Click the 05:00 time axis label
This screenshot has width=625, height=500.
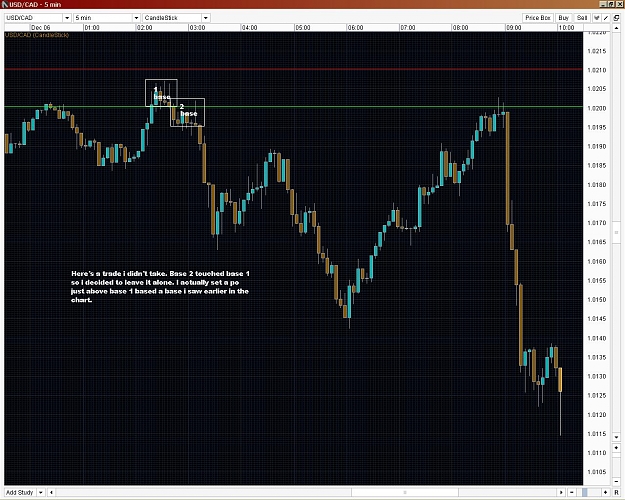pos(303,28)
